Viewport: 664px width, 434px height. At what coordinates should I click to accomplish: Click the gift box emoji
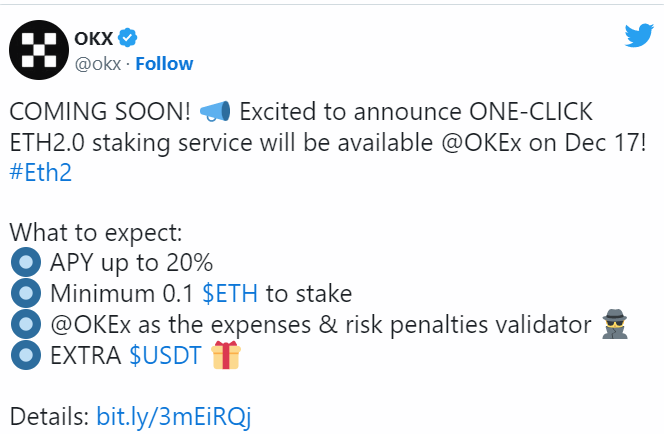[x=228, y=355]
